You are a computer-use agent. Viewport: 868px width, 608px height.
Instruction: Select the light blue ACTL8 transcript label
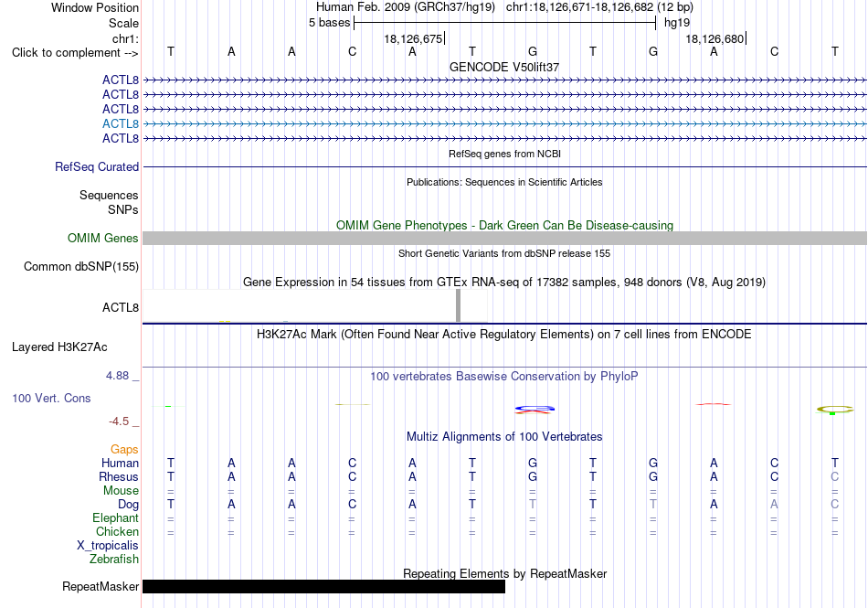pos(120,123)
